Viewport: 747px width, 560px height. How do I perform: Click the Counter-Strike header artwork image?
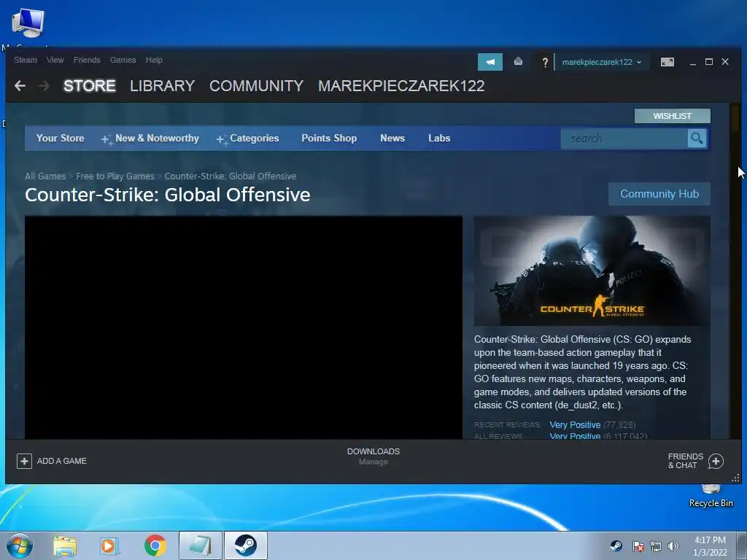[592, 271]
